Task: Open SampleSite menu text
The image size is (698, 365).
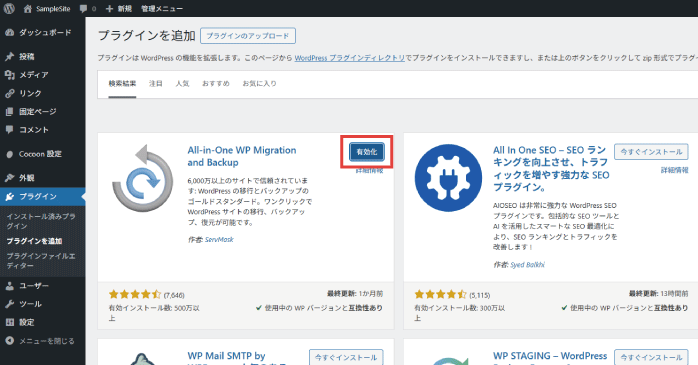Action: [x=53, y=8]
